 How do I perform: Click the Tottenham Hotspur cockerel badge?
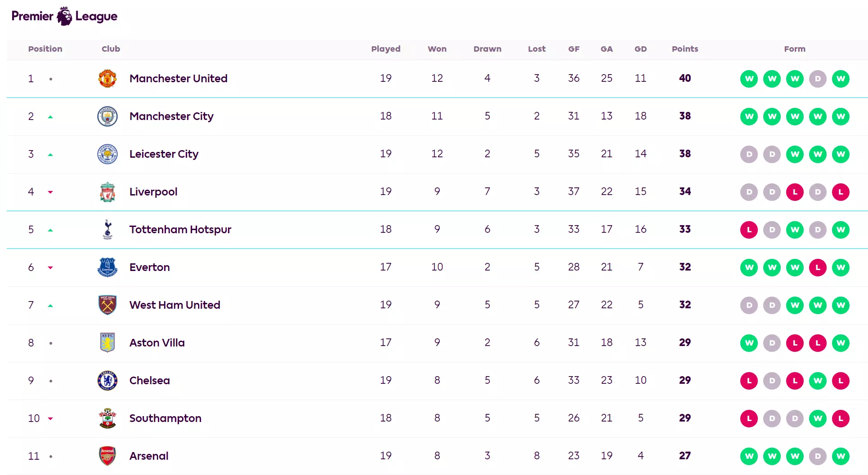click(107, 230)
